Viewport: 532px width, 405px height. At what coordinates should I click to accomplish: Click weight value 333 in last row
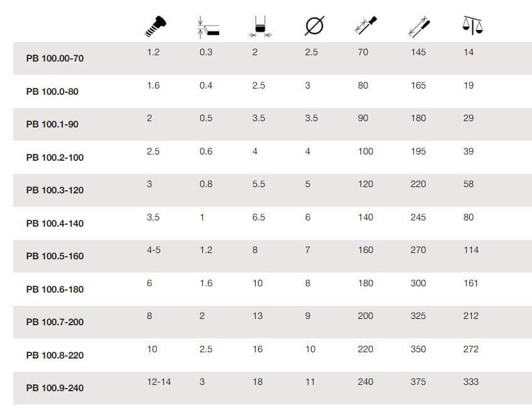click(x=471, y=382)
